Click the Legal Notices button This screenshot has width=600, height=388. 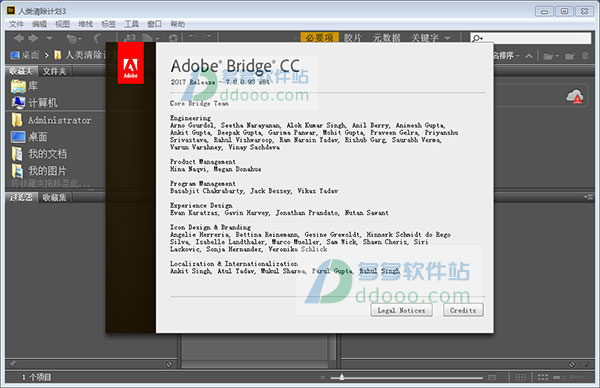[401, 310]
